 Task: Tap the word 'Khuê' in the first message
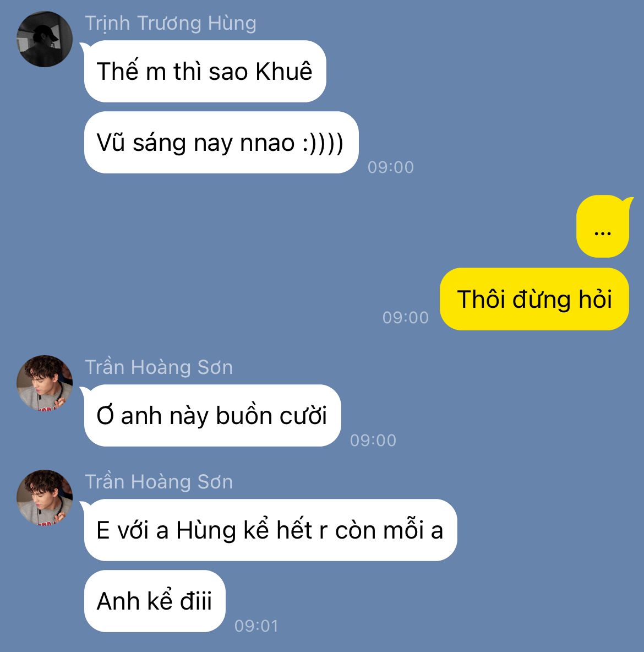[284, 71]
